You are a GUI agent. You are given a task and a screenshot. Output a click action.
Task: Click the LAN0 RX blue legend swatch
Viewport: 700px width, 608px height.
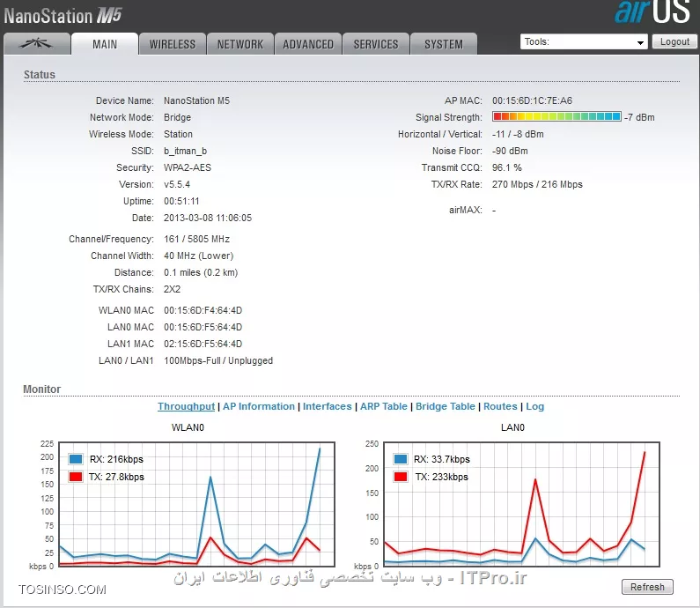401,459
